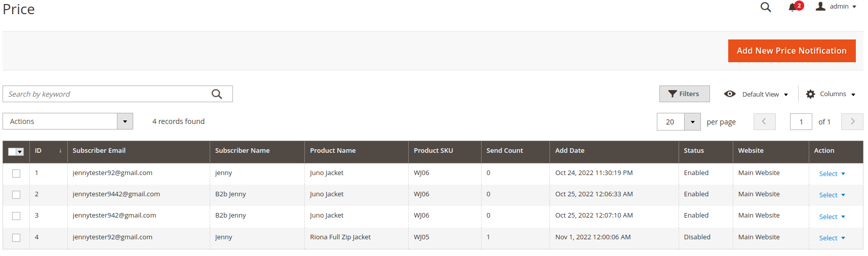Click the 4 records found text

[x=178, y=121]
